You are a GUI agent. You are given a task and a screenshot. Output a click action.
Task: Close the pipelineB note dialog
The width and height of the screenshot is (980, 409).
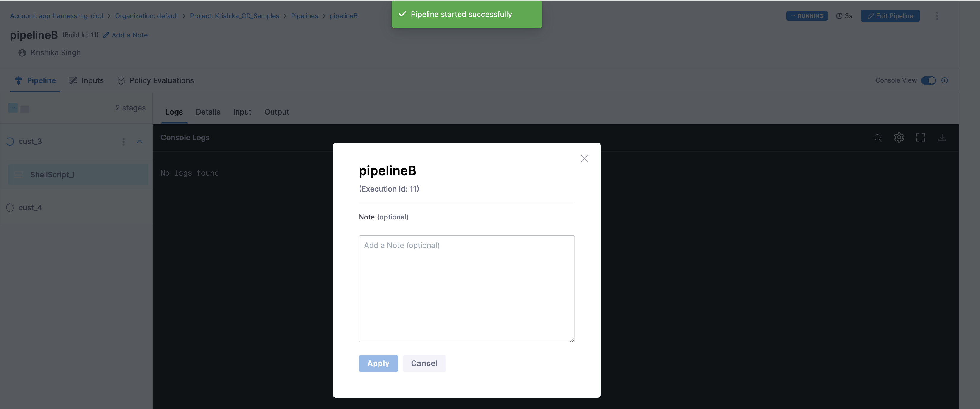[584, 159]
